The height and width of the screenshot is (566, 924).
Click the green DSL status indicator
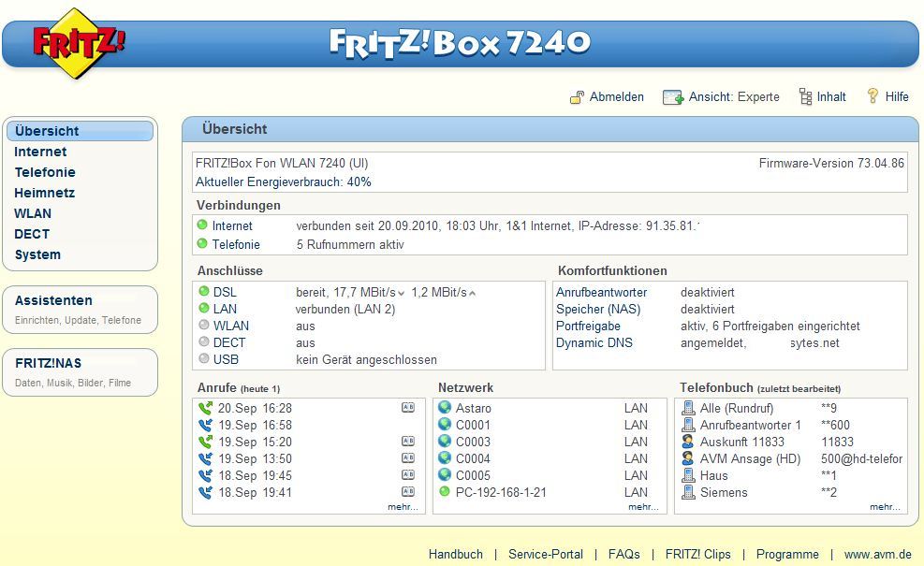click(x=204, y=291)
